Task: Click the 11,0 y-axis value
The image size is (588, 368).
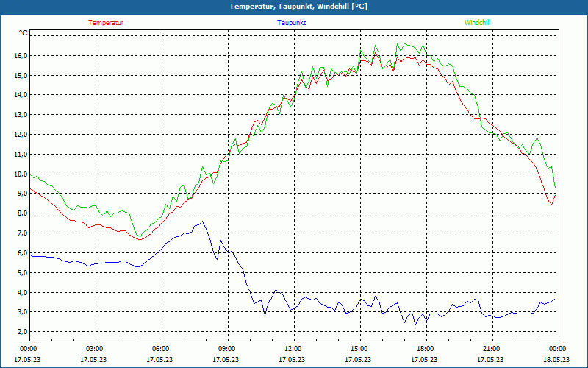Action: click(21, 155)
